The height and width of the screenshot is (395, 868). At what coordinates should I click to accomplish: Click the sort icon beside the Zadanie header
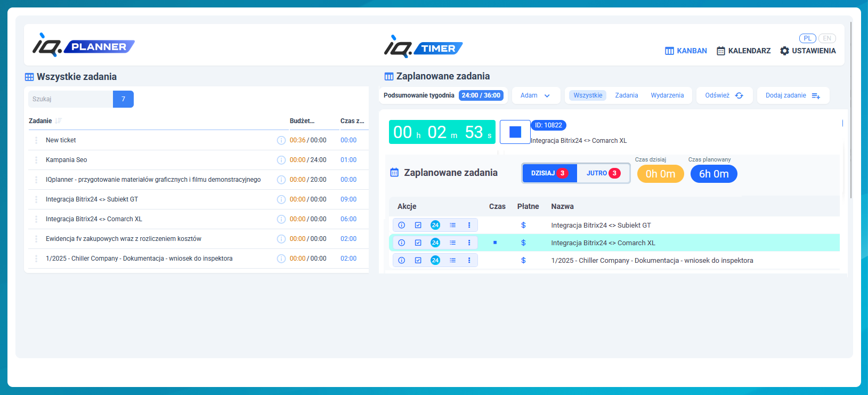click(x=59, y=121)
